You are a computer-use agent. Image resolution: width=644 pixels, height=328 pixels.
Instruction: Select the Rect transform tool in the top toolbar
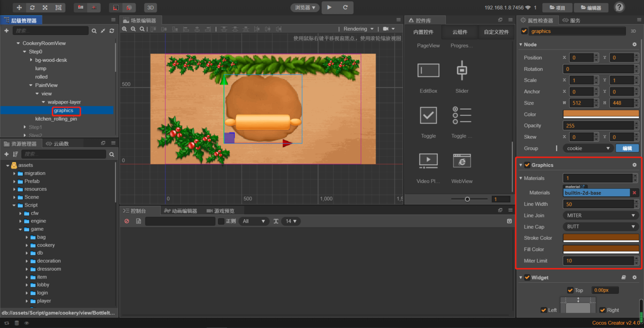[58, 8]
